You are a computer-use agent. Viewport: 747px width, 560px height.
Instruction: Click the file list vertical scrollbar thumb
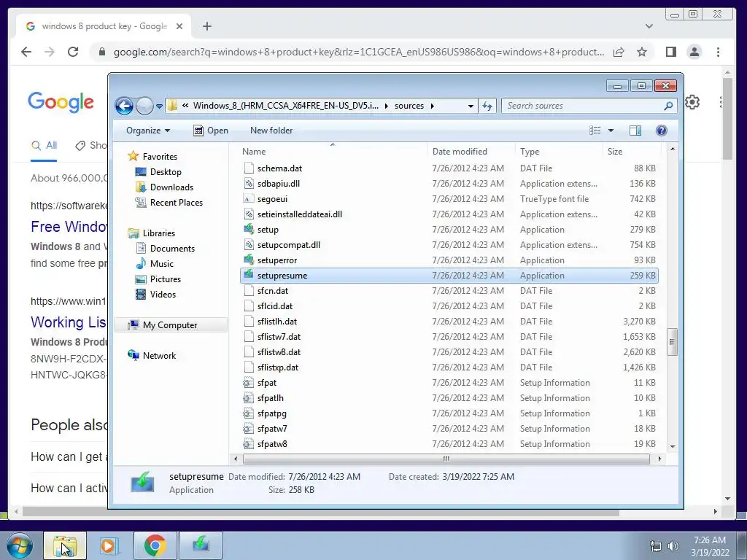tap(672, 342)
